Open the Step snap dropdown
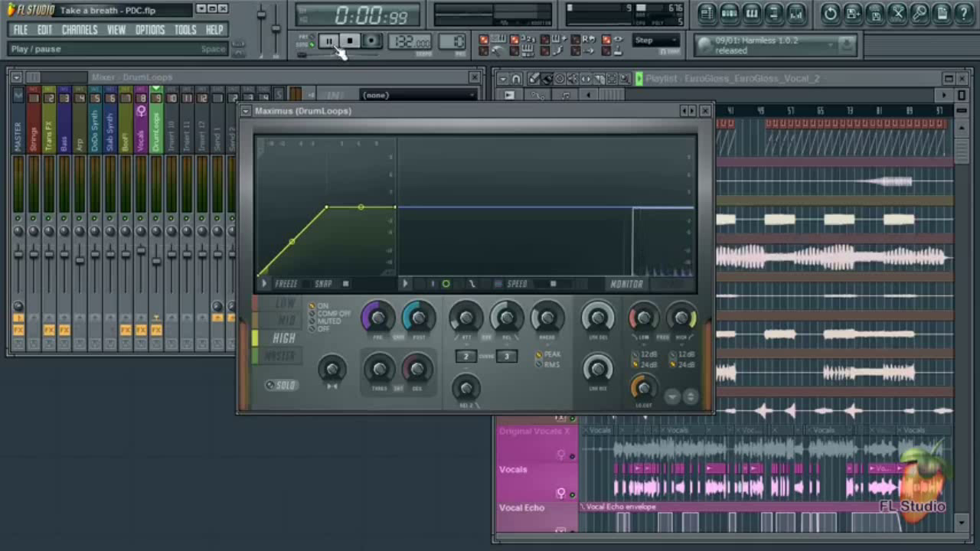Image resolution: width=980 pixels, height=551 pixels. pyautogui.click(x=656, y=41)
